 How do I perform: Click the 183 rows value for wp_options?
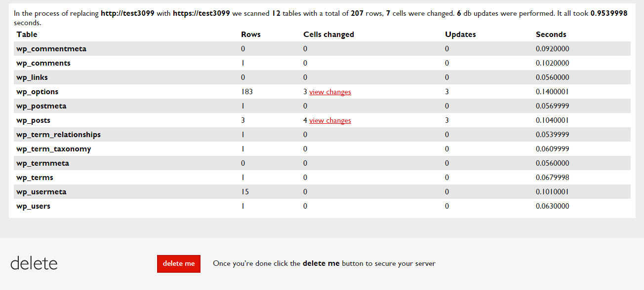coord(247,92)
